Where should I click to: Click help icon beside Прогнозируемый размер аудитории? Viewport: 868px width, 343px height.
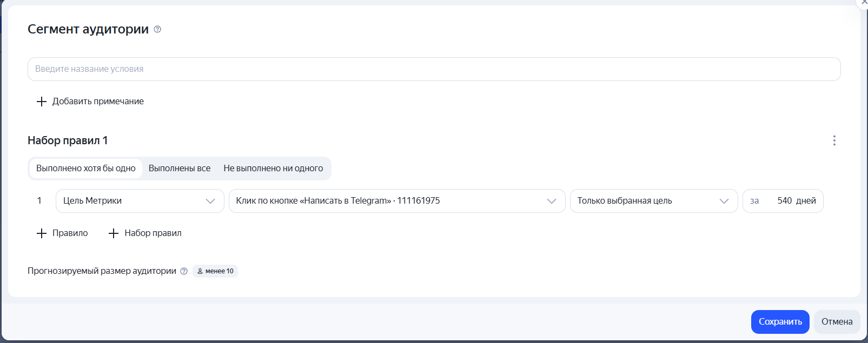(184, 271)
